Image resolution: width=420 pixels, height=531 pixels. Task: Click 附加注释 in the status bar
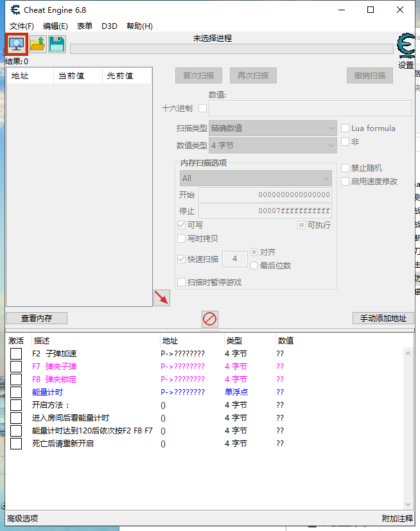(x=398, y=518)
